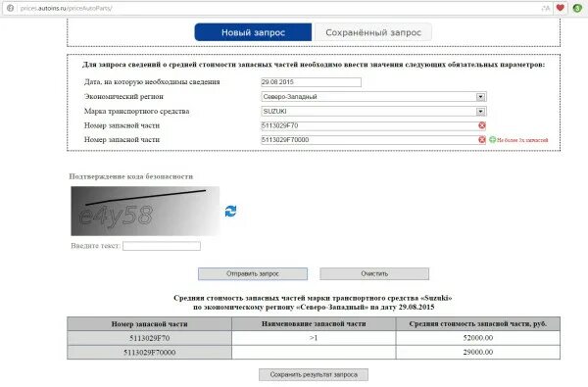
Task: Click label Дата, на которую необходимы сведения
Action: (152, 82)
